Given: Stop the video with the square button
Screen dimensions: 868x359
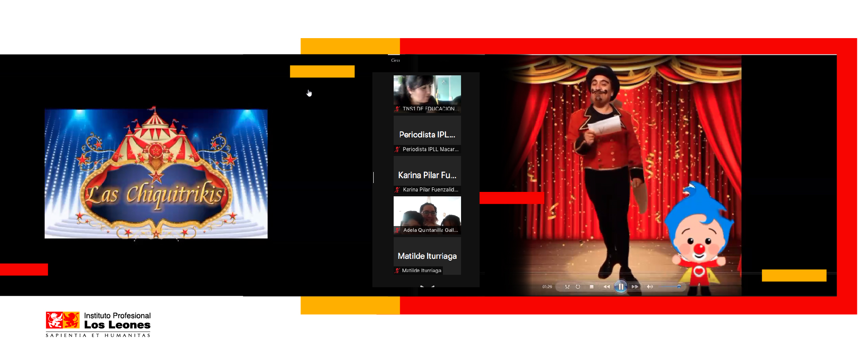Looking at the screenshot, I should [591, 287].
